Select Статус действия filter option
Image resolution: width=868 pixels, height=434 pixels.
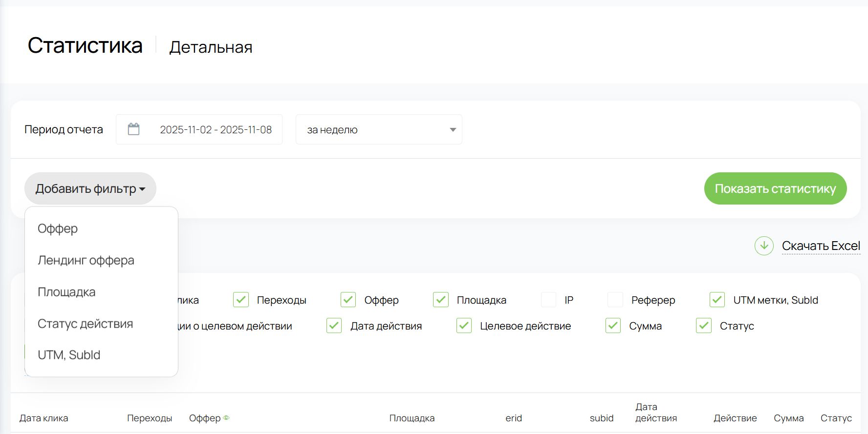point(85,324)
